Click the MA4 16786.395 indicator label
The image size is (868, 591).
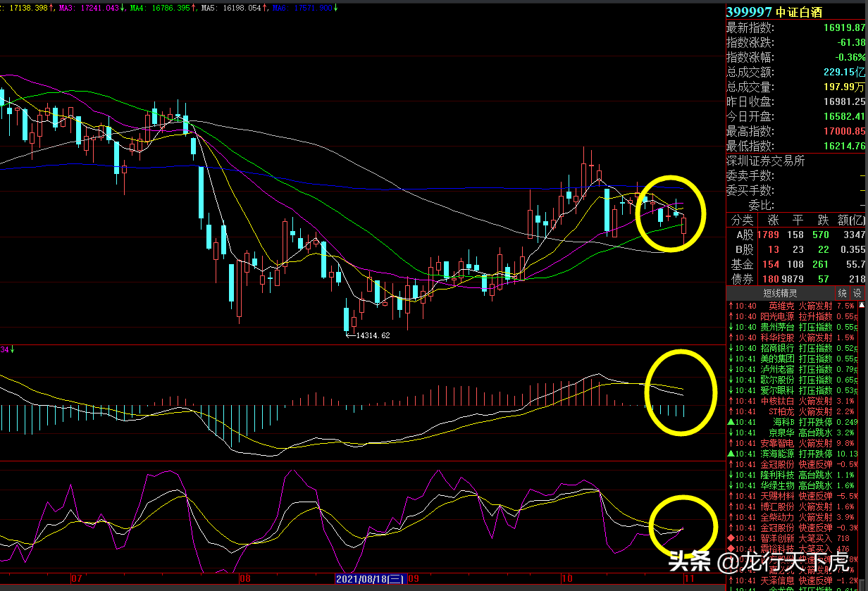tap(161, 8)
